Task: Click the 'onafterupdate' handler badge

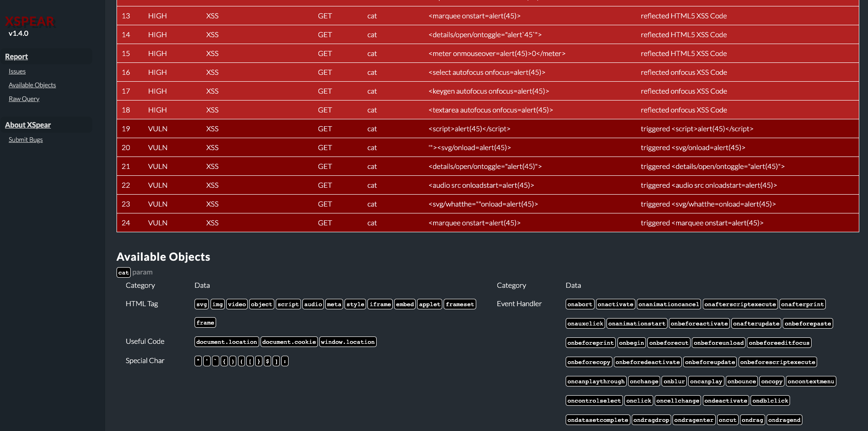Action: pos(756,324)
